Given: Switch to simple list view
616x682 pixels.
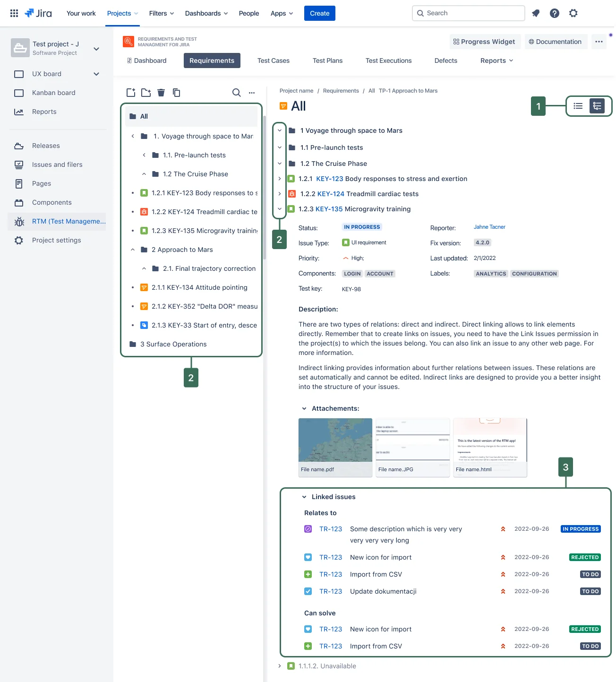Looking at the screenshot, I should pyautogui.click(x=578, y=106).
